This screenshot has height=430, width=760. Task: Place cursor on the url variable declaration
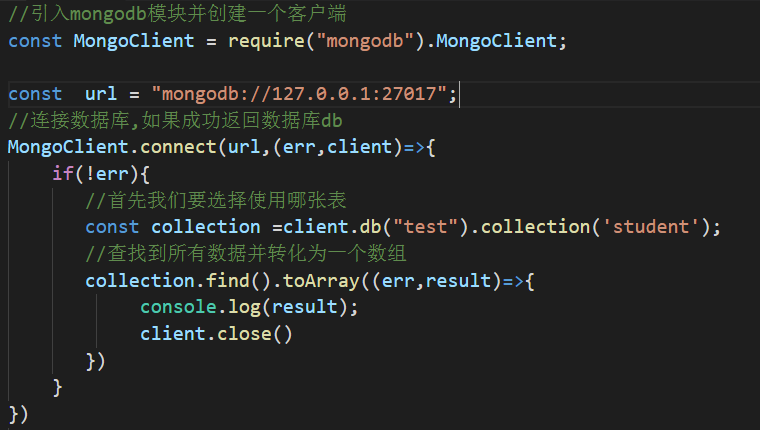[101, 94]
